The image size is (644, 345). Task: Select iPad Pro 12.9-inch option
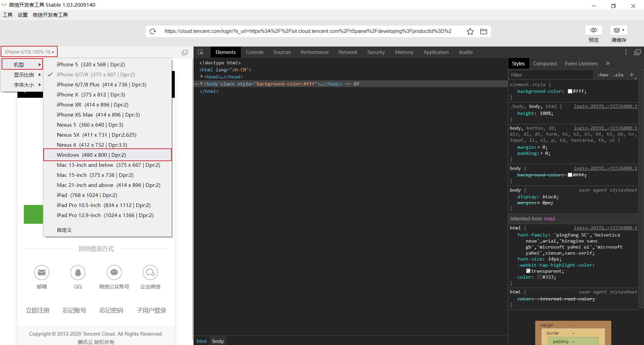107,215
